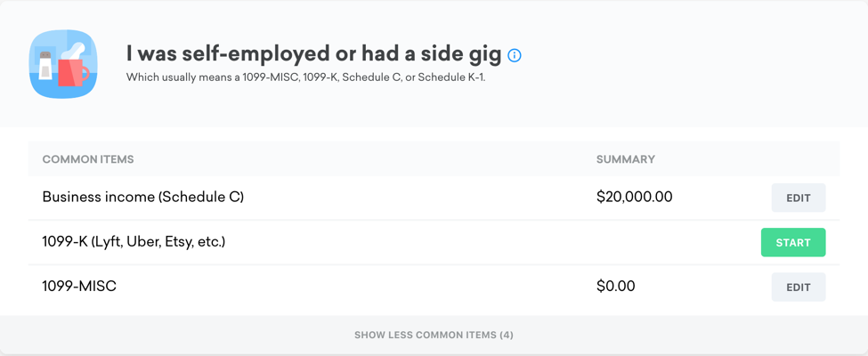
Task: Edit the Business income (Schedule C) entry
Action: tap(798, 198)
